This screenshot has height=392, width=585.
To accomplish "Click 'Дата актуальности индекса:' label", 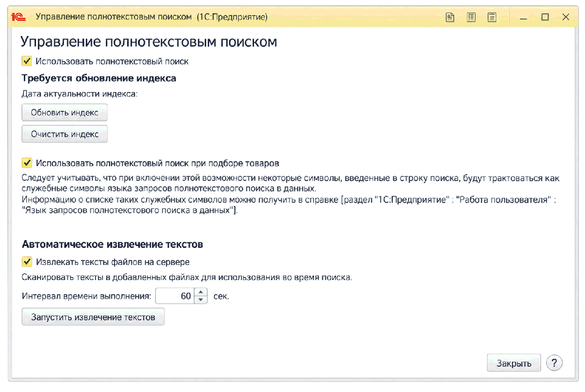I will click(x=80, y=94).
